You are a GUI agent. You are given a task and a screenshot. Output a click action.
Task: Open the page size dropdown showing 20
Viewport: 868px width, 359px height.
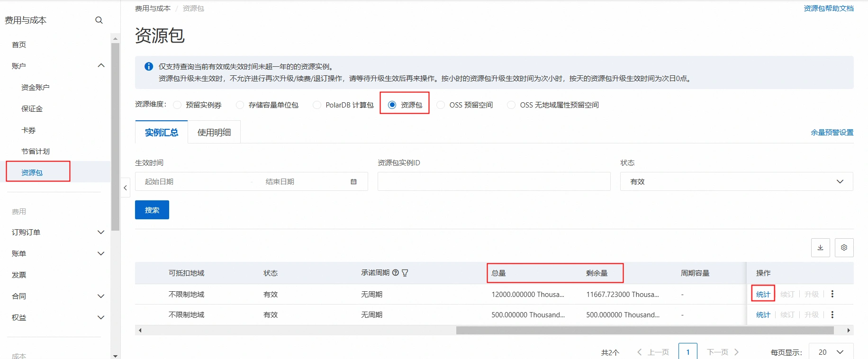pos(831,352)
